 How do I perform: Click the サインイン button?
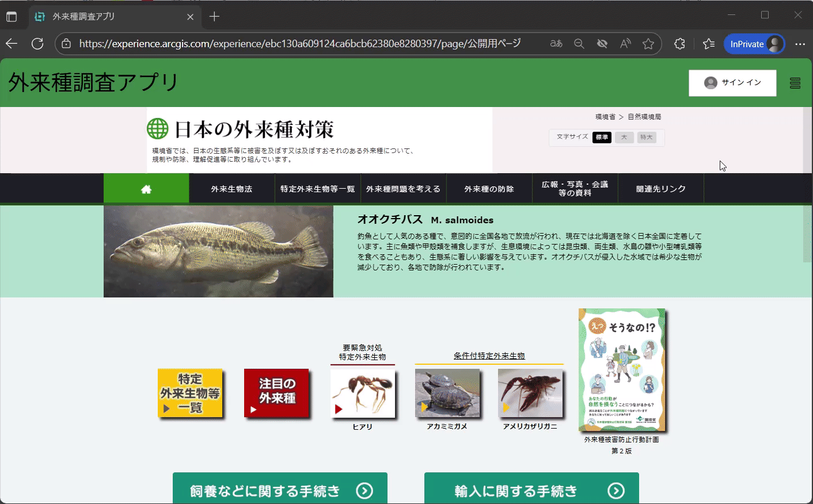732,83
